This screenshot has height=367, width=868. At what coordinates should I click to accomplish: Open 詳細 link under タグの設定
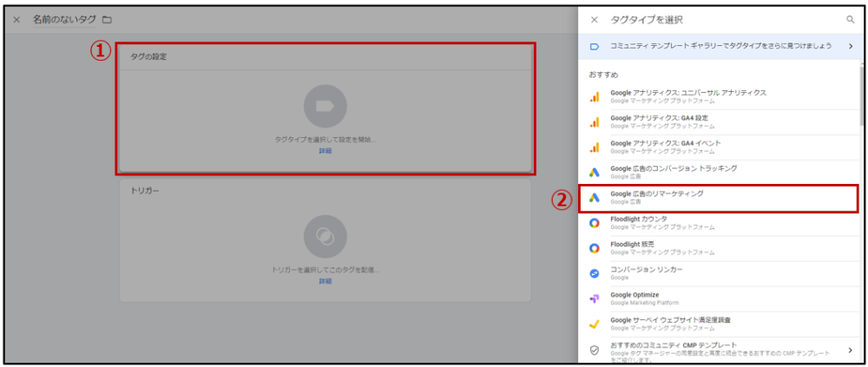pos(325,151)
